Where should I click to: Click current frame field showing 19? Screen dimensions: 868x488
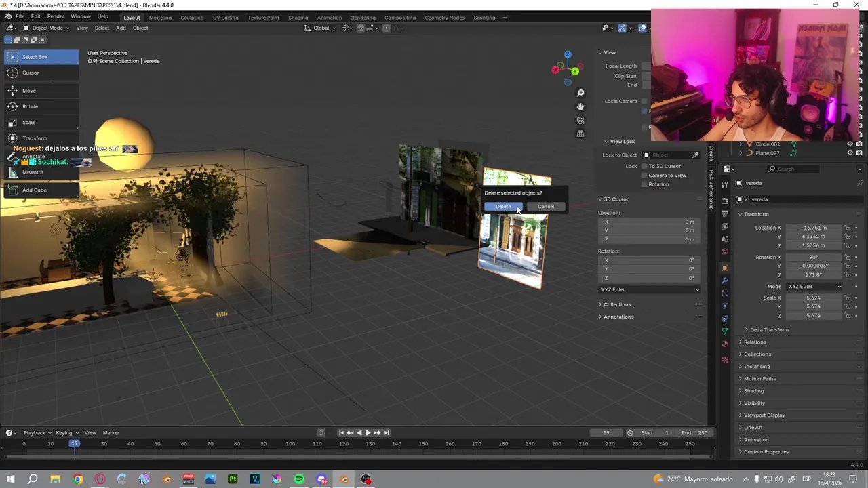coord(606,433)
